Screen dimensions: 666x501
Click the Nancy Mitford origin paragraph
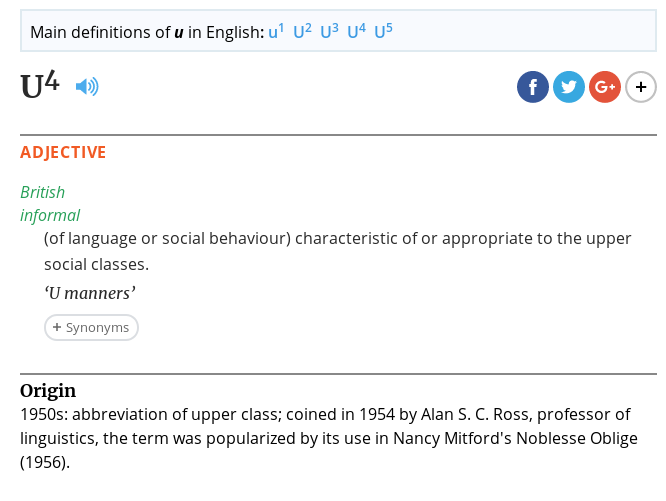[328, 438]
